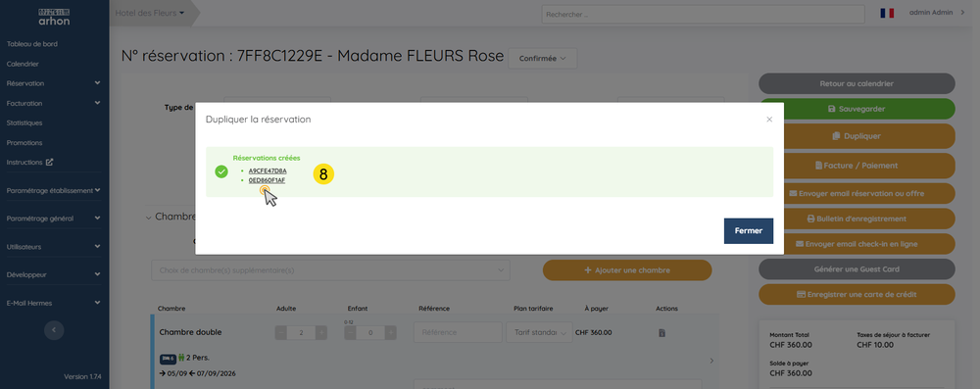Open the admin Admin user menu
The width and height of the screenshot is (980, 389).
pyautogui.click(x=937, y=13)
